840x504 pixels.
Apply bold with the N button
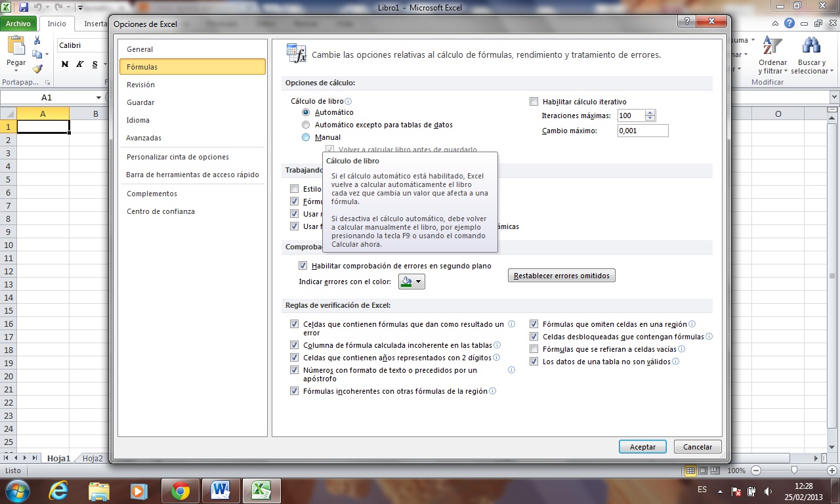tap(65, 64)
